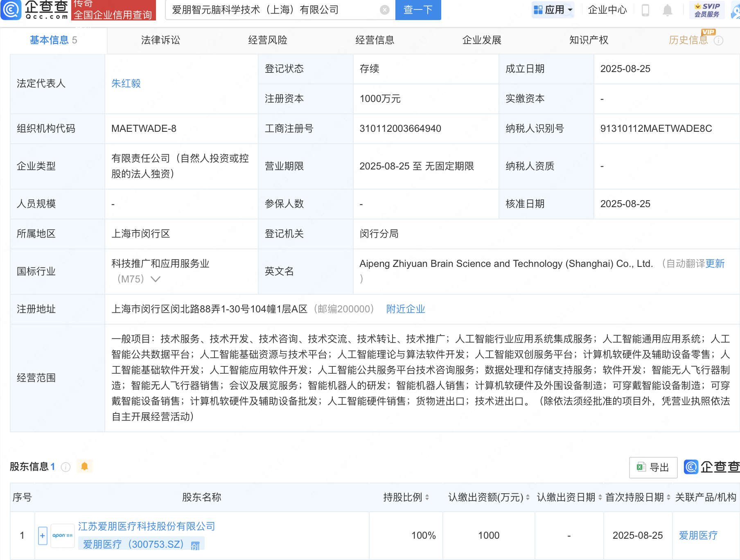Open the 知识产权 tab

coord(588,40)
